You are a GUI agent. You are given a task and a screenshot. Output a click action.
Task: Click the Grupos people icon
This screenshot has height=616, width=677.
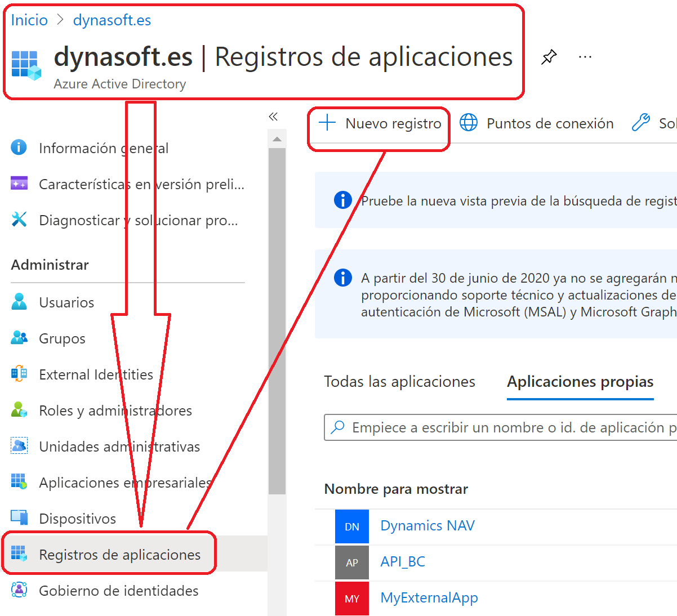tap(19, 338)
